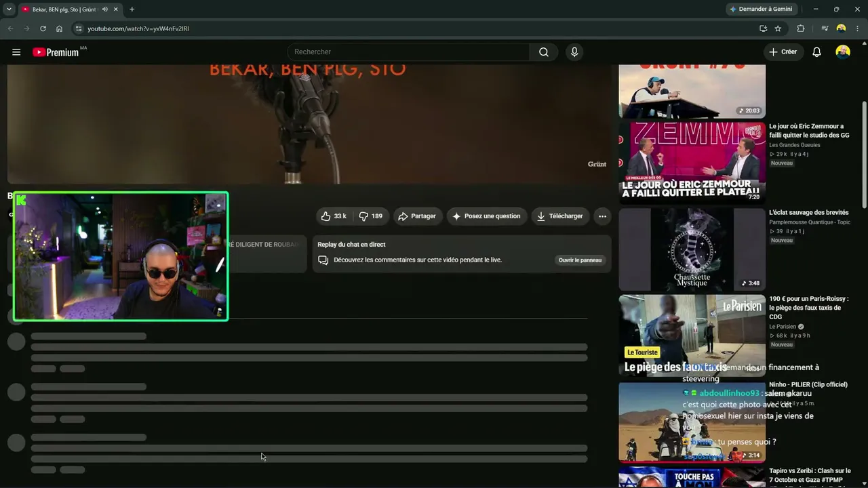This screenshot has height=488, width=868.
Task: Click Posez une question button
Action: coord(486,216)
